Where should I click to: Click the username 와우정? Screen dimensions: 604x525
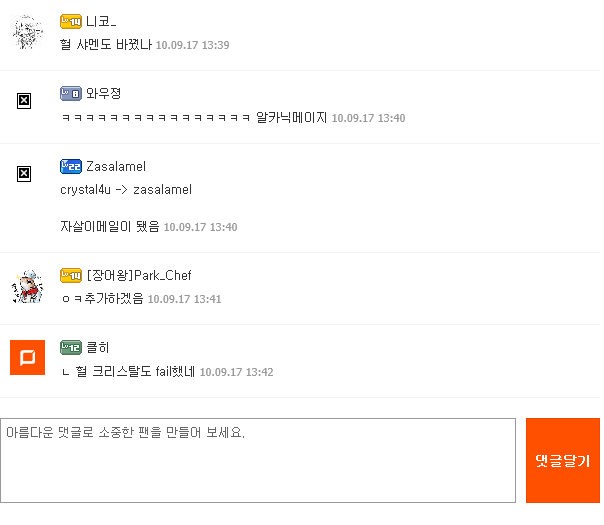[x=104, y=93]
